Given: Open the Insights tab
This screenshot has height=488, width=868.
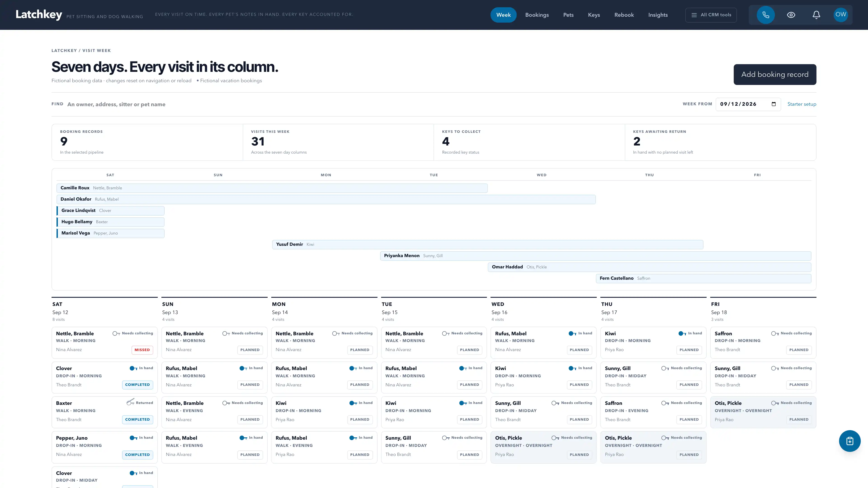Looking at the screenshot, I should tap(658, 15).
